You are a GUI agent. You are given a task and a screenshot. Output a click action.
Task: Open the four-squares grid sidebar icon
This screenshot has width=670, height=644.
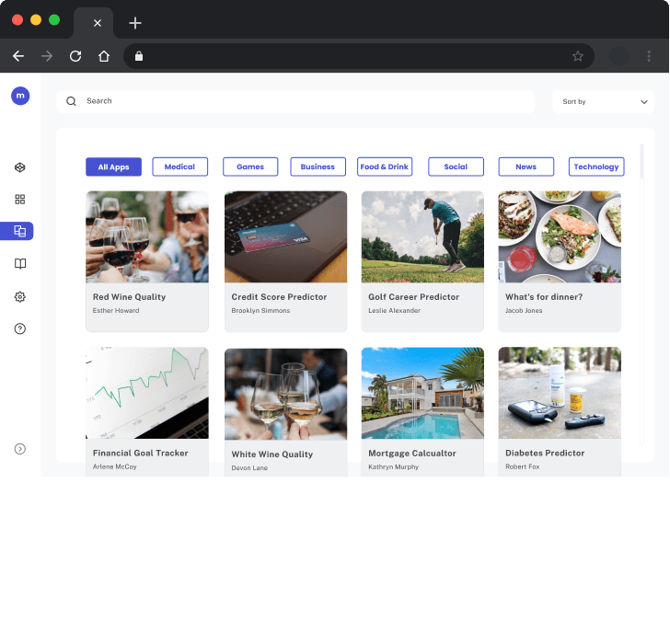19,199
